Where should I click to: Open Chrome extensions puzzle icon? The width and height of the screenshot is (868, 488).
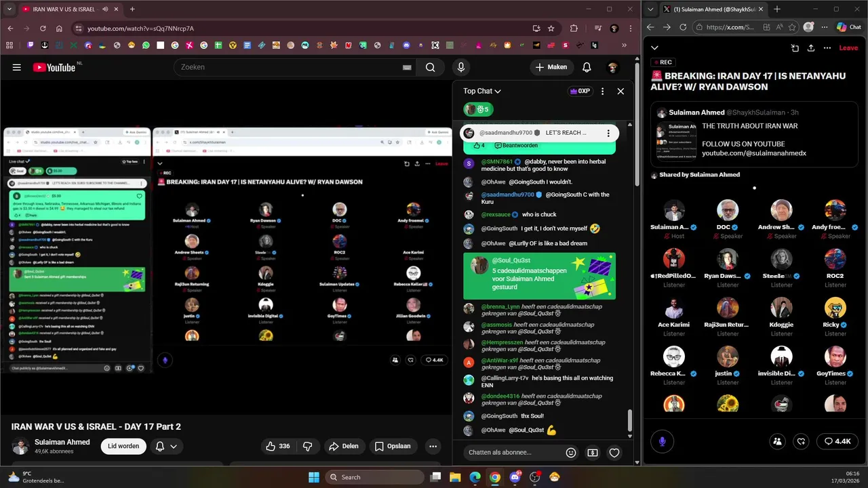pyautogui.click(x=574, y=28)
